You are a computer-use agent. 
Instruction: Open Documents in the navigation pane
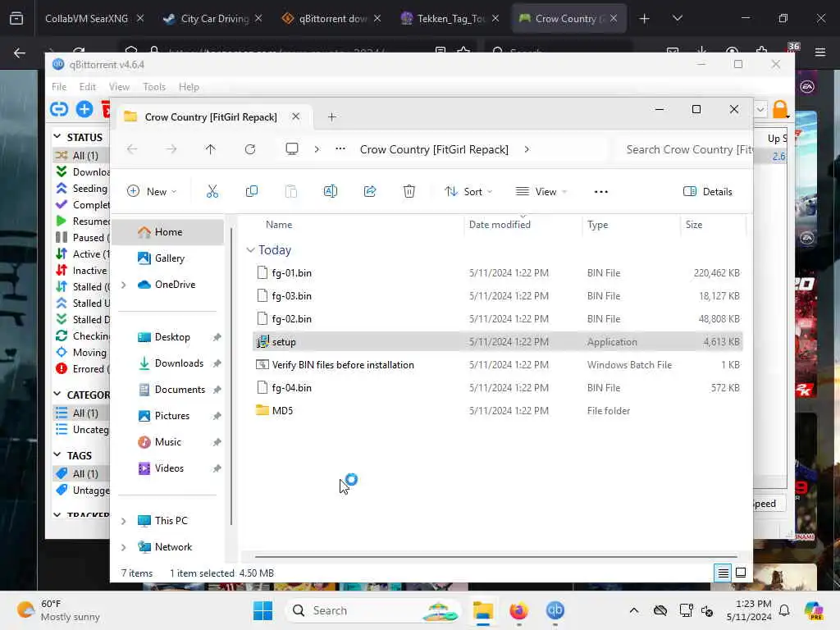point(180,390)
